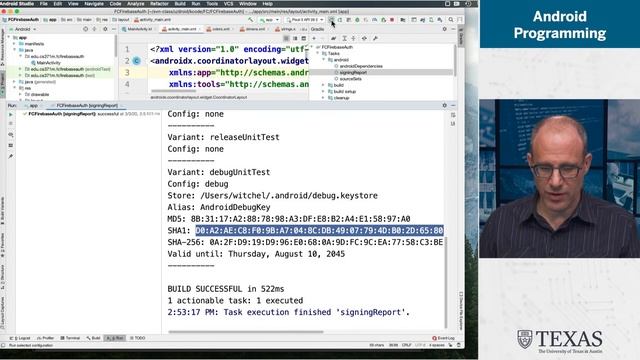Image resolution: width=640 pixels, height=360 pixels.
Task: Hide the Run panel via minimize icon
Action: pyautogui.click(x=453, y=105)
